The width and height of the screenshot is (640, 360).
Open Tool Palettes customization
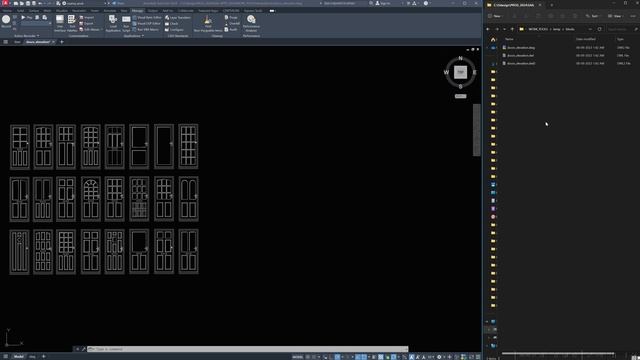[x=71, y=24]
